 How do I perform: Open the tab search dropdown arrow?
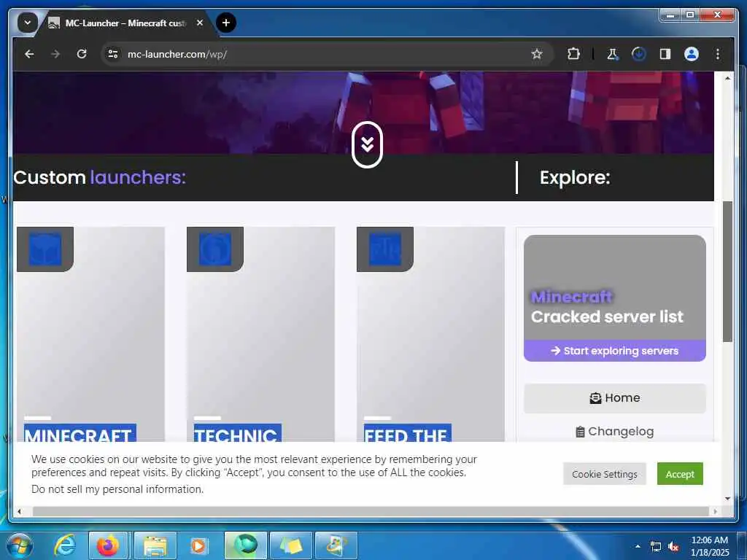tap(28, 23)
